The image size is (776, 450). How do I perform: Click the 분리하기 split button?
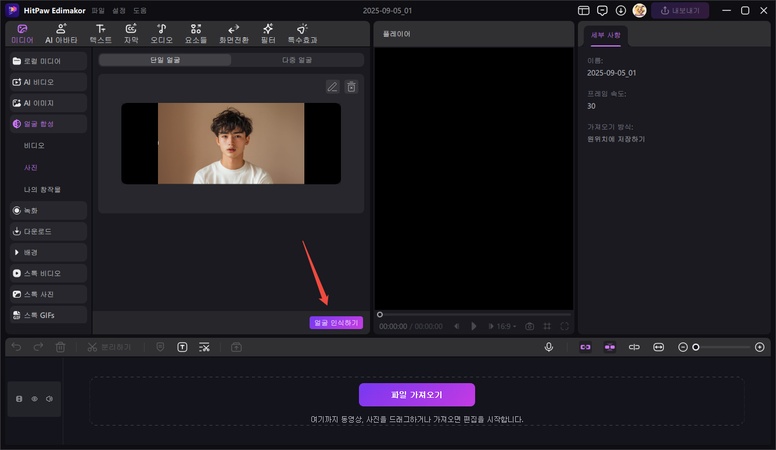pyautogui.click(x=109, y=347)
